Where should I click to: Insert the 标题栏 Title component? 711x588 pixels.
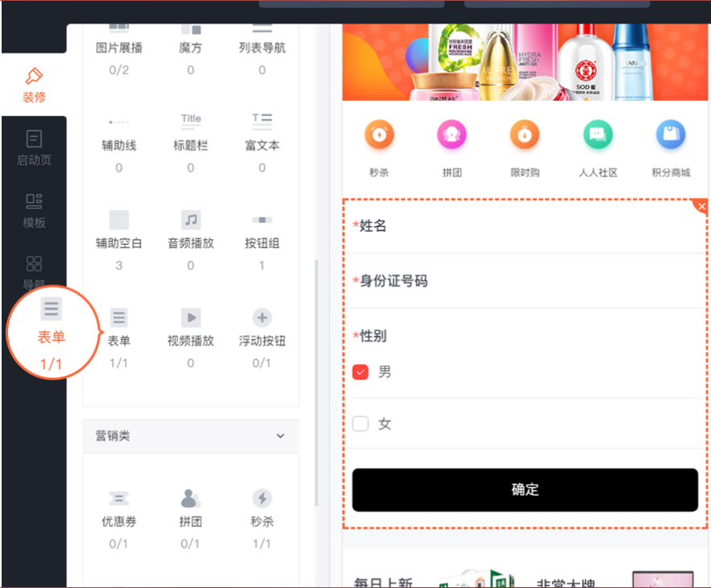tap(190, 145)
